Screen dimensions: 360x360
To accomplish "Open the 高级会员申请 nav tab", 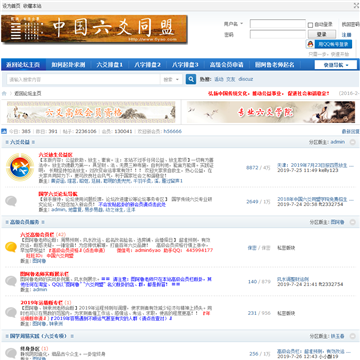I will pos(226,65).
